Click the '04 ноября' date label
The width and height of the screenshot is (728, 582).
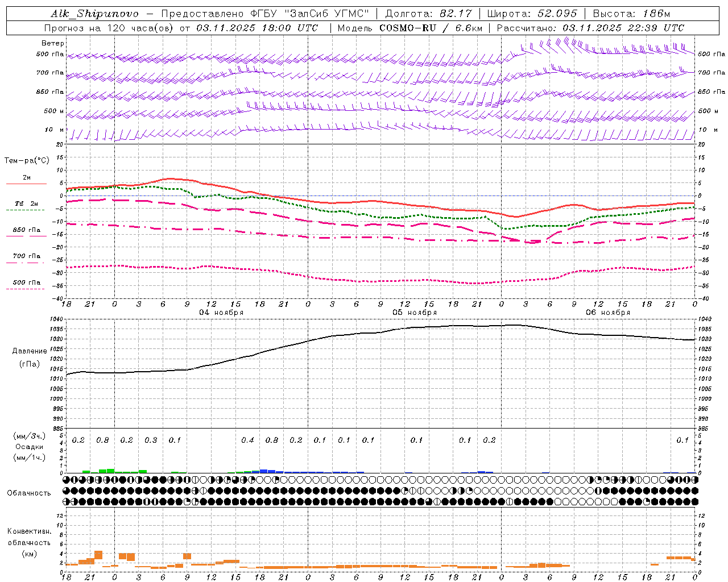221,312
